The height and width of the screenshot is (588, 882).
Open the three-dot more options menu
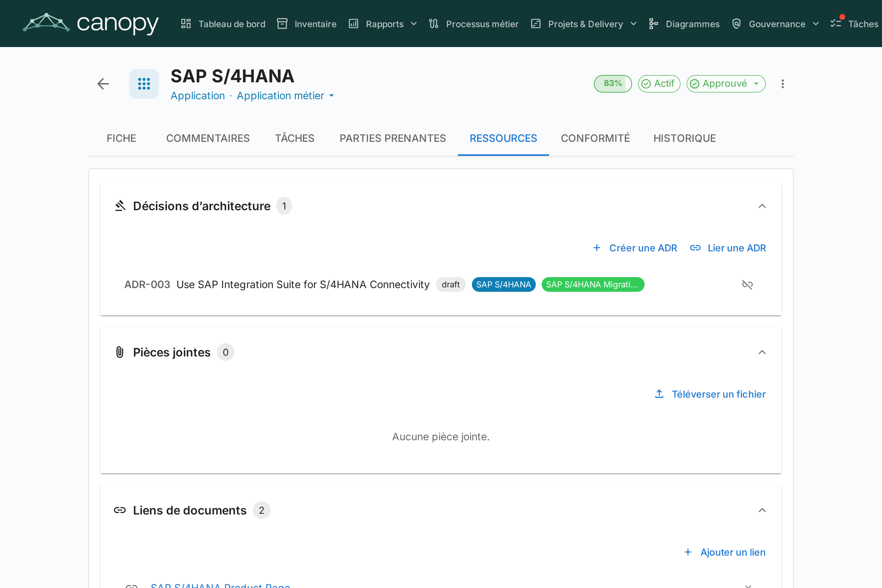pos(783,84)
